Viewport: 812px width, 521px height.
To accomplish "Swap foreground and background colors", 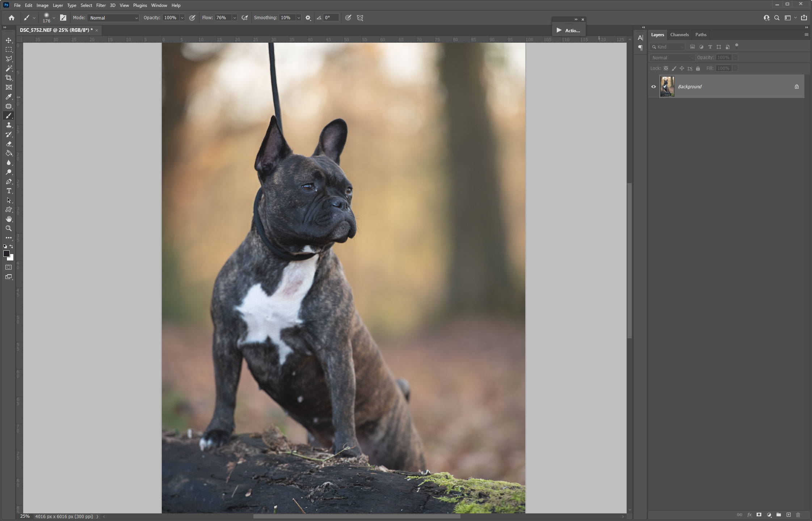I will tap(12, 246).
